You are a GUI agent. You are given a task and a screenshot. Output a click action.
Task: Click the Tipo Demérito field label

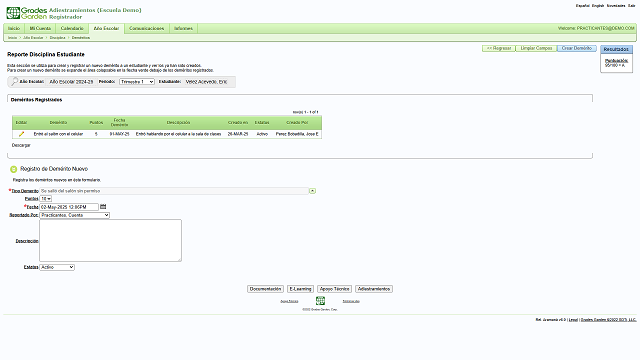(x=25, y=191)
